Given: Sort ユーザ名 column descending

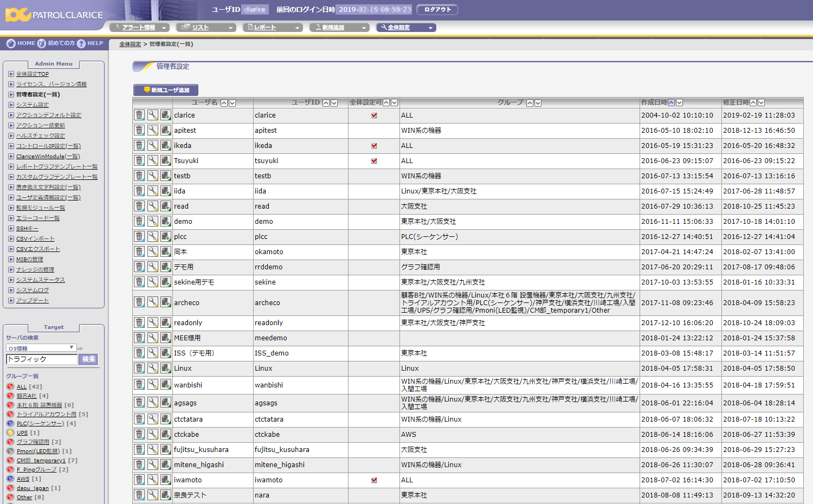Looking at the screenshot, I should coord(232,103).
